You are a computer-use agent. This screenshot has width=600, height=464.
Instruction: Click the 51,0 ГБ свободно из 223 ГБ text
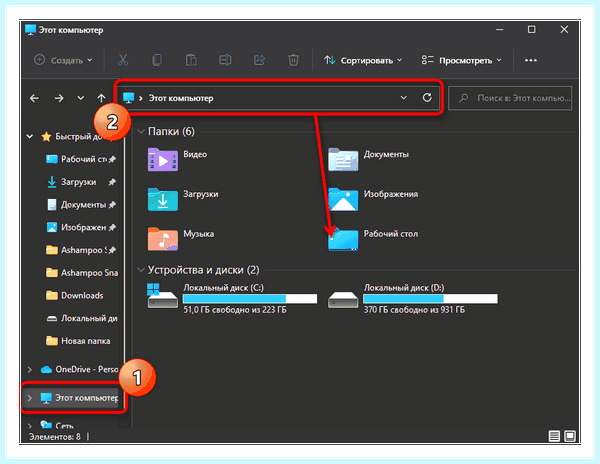(x=235, y=310)
